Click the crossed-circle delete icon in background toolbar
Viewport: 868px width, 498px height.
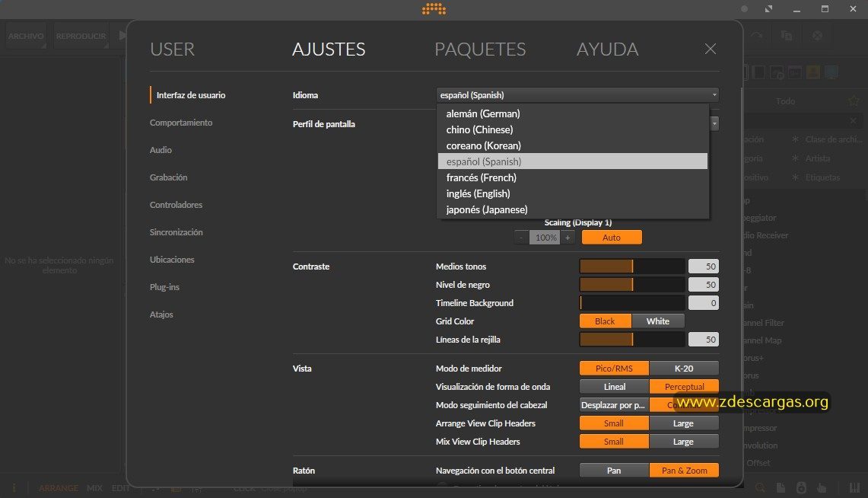coord(817,36)
